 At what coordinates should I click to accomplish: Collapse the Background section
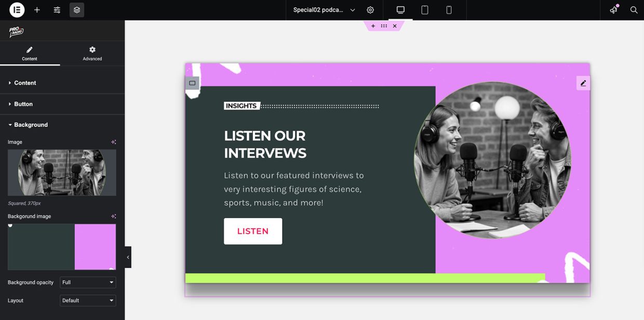[x=31, y=125]
